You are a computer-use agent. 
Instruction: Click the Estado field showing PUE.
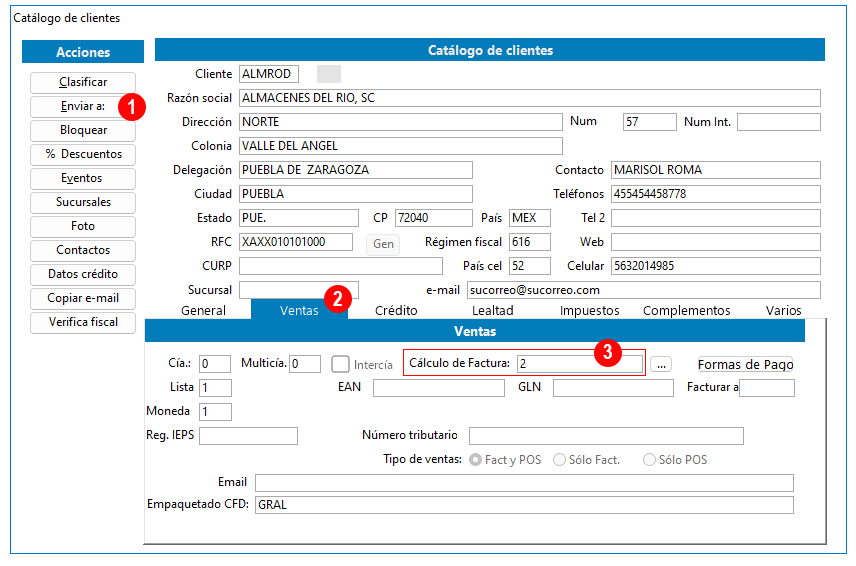(x=299, y=218)
